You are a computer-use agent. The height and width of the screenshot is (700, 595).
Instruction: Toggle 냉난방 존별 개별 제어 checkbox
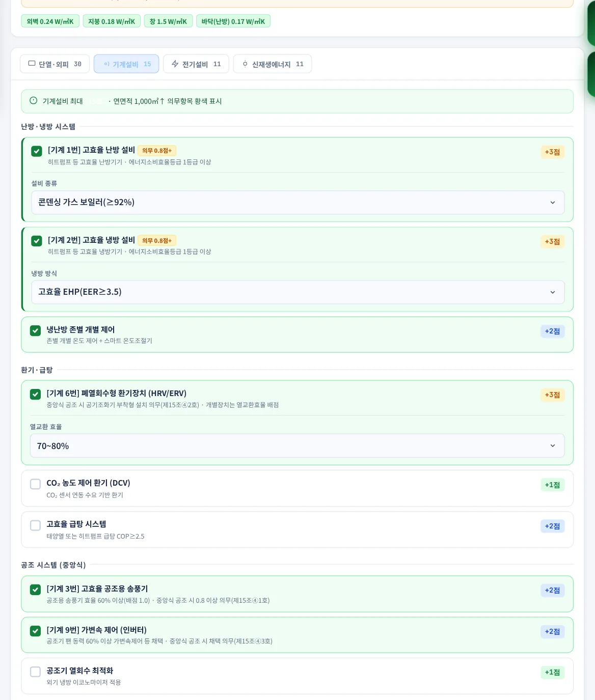coord(35,331)
